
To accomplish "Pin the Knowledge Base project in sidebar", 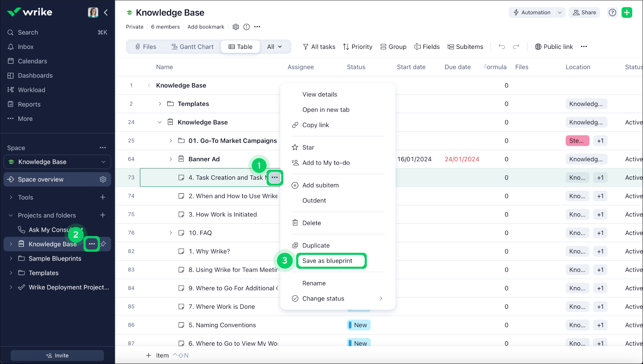I will (103, 244).
